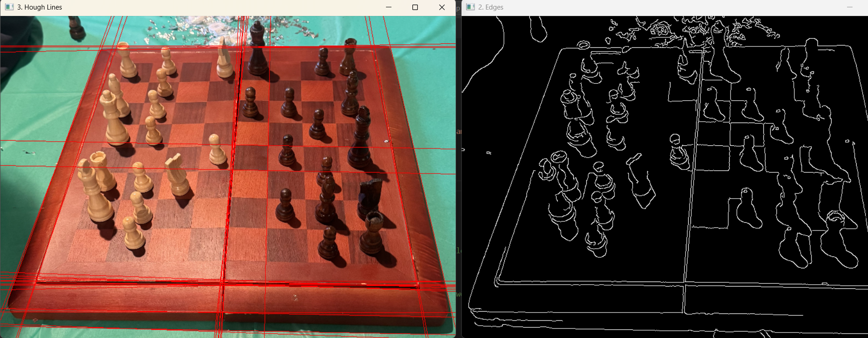Select the '3. Hough Lines' title bar text
Screen dimensions: 868x338
(x=40, y=7)
